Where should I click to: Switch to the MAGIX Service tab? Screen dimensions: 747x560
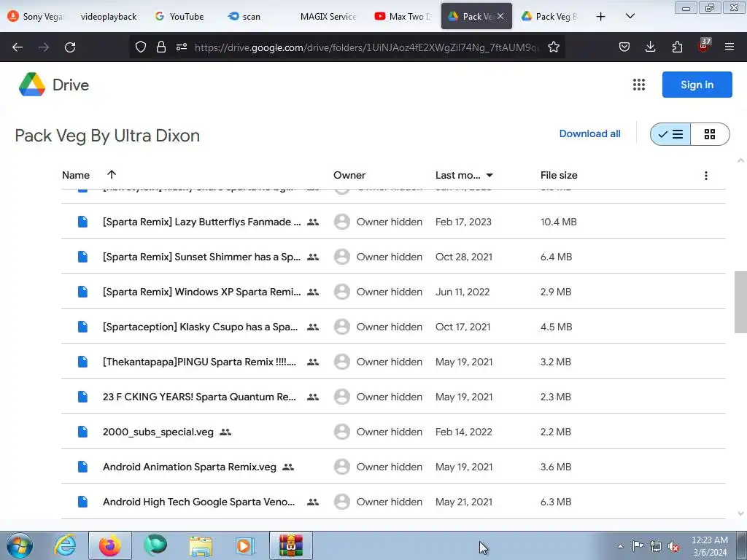[x=328, y=16]
